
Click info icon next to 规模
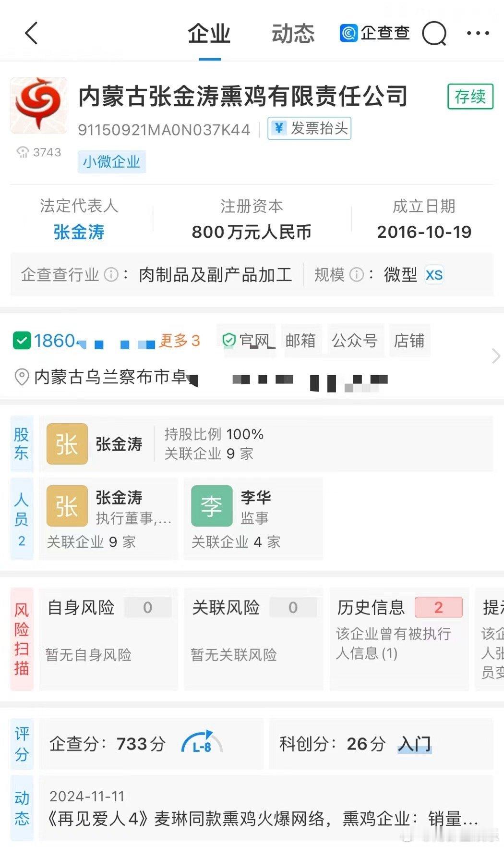pyautogui.click(x=357, y=275)
